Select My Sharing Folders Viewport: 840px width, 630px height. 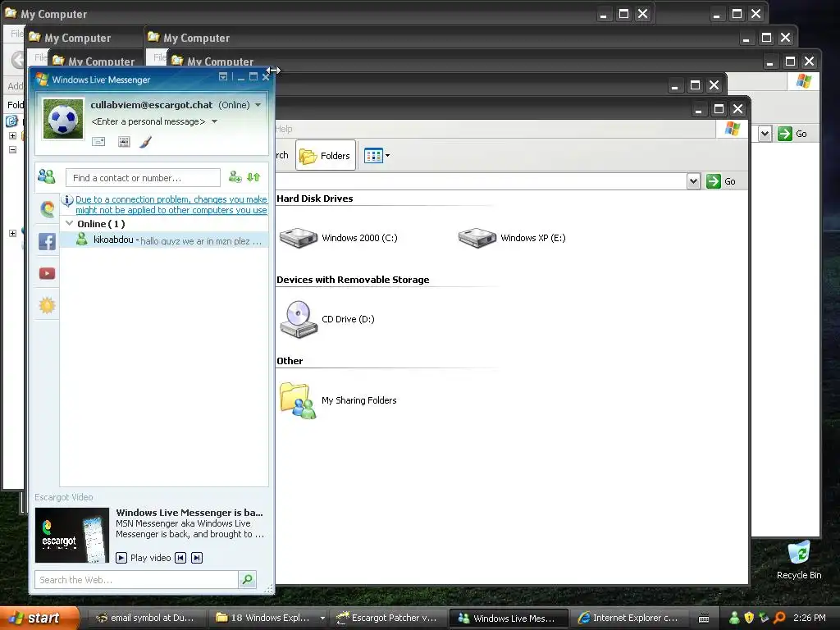click(338, 400)
